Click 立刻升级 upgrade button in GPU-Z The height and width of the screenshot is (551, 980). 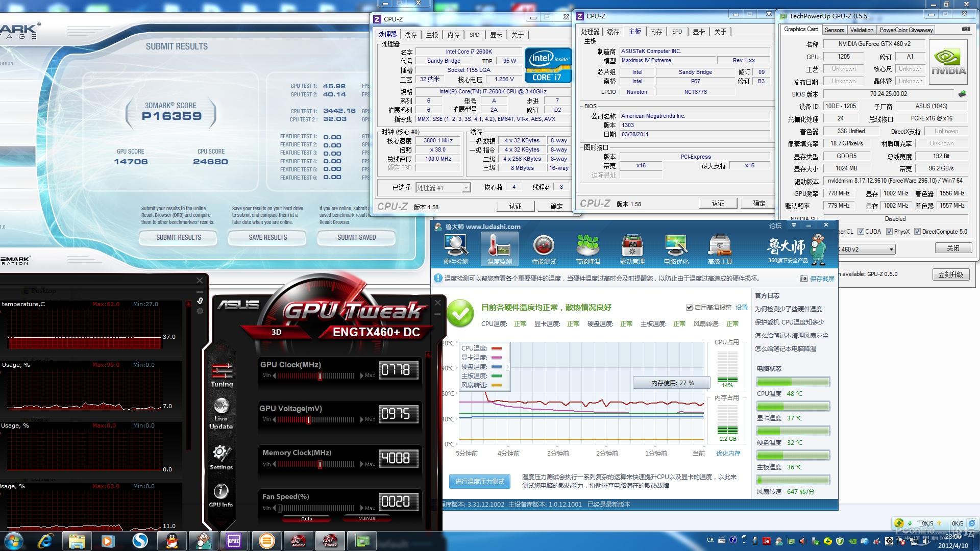pyautogui.click(x=950, y=274)
